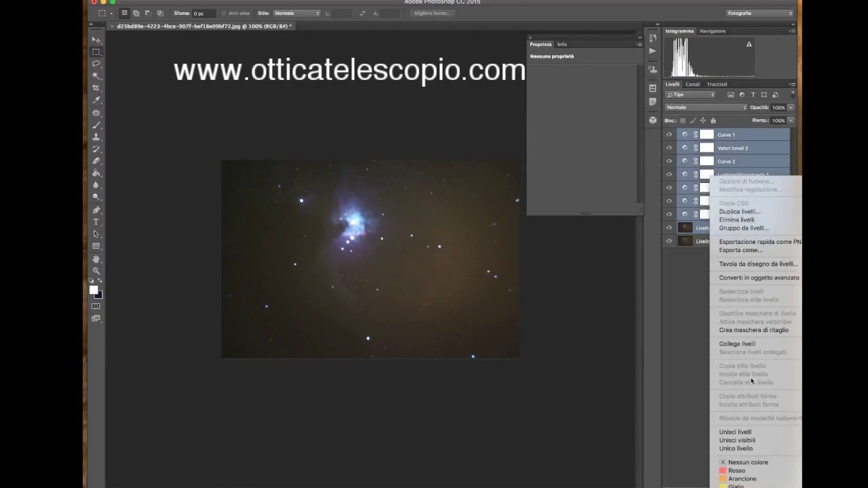Hide the Luminosità/contrasto 1 layer
The height and width of the screenshot is (488, 868).
(669, 174)
